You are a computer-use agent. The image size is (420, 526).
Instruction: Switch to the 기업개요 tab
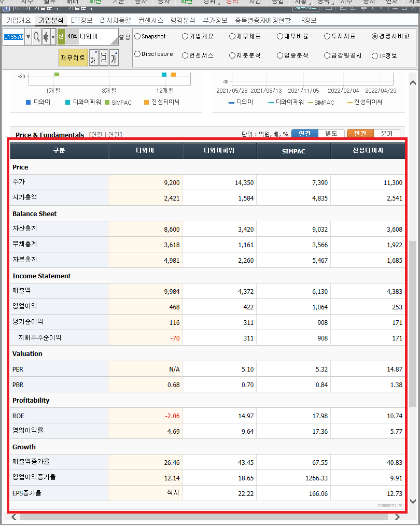pyautogui.click(x=19, y=20)
